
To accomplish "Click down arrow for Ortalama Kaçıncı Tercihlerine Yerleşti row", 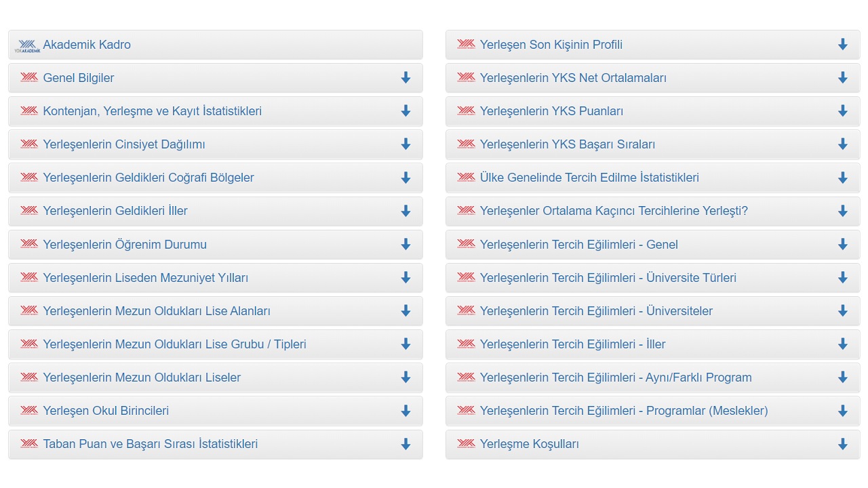I will [843, 211].
